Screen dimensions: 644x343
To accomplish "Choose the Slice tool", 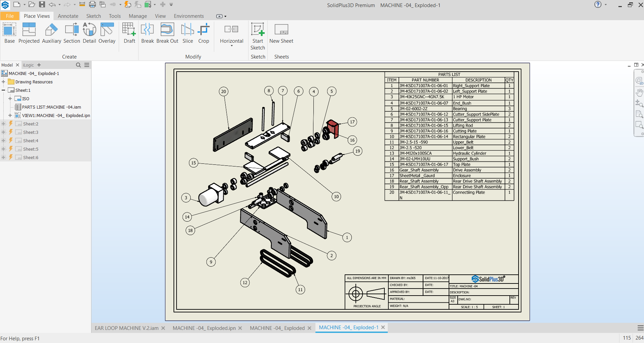I will (188, 33).
